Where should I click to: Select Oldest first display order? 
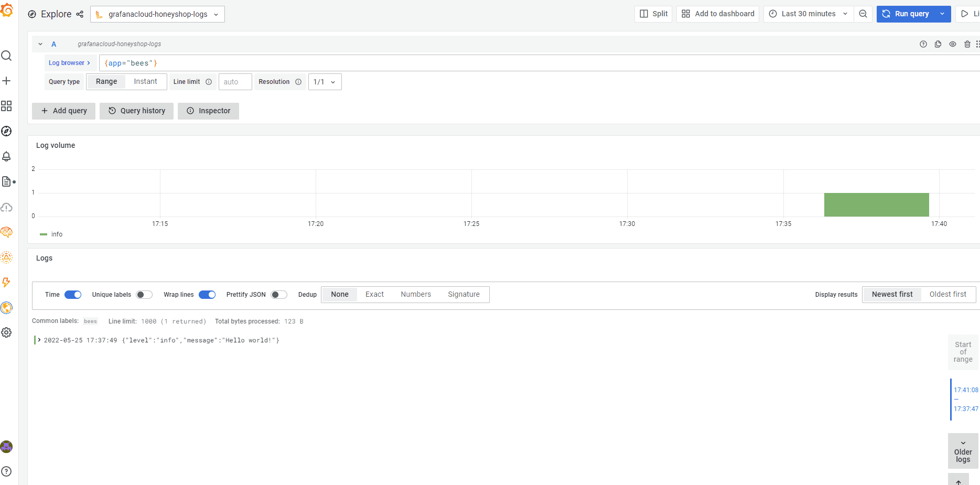pyautogui.click(x=947, y=295)
